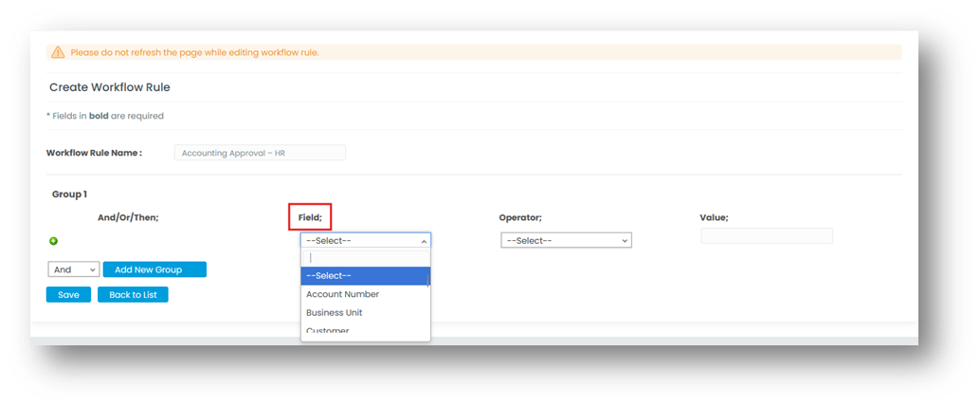Click the Create Workflow Rule heading
The width and height of the screenshot is (980, 407).
pos(110,87)
